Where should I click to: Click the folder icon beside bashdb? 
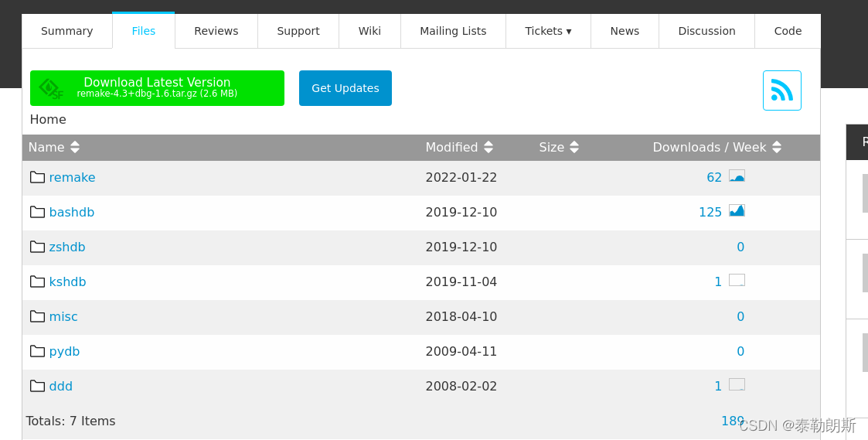pyautogui.click(x=38, y=212)
